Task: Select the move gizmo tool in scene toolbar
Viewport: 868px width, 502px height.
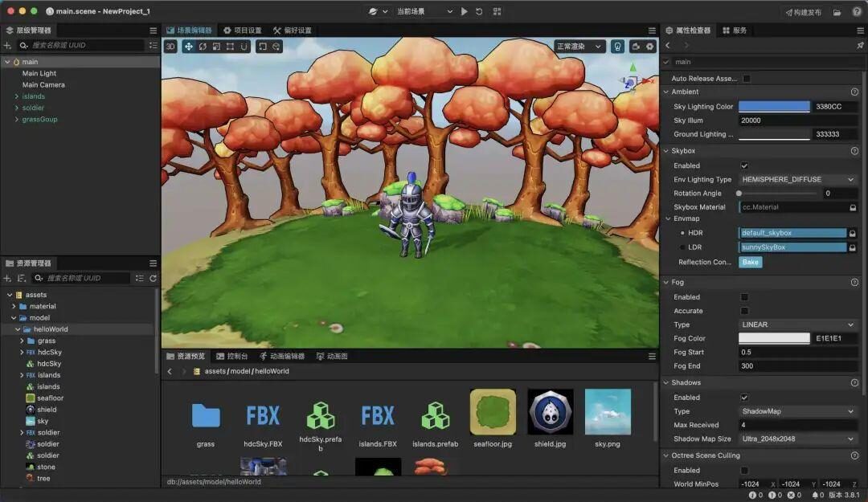Action: pyautogui.click(x=188, y=47)
